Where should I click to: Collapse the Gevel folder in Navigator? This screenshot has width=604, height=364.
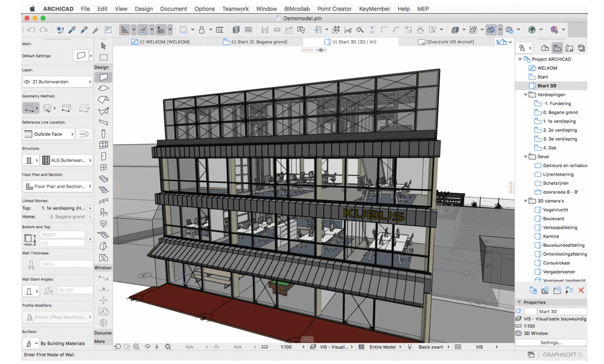click(526, 157)
